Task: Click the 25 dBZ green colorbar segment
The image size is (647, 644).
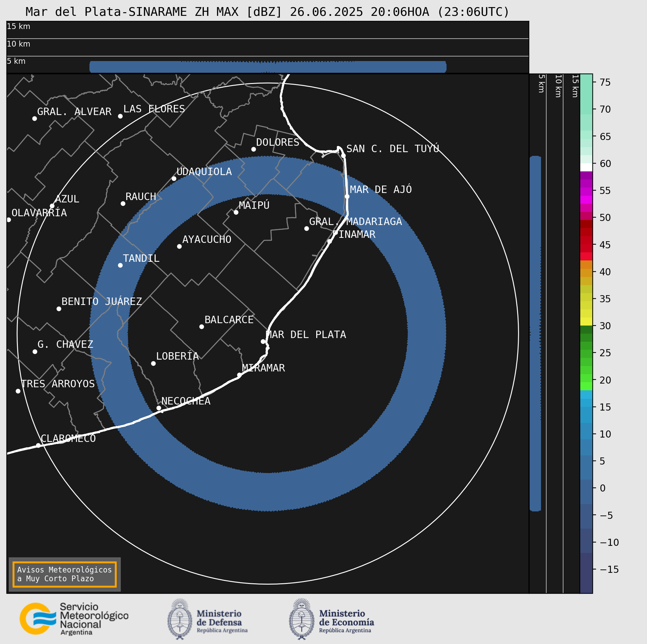Action: coord(586,354)
